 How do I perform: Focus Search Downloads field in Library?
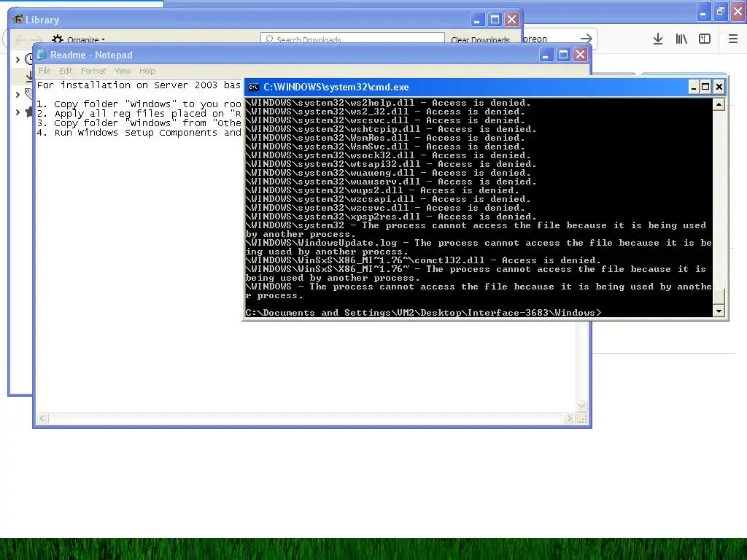pyautogui.click(x=352, y=39)
